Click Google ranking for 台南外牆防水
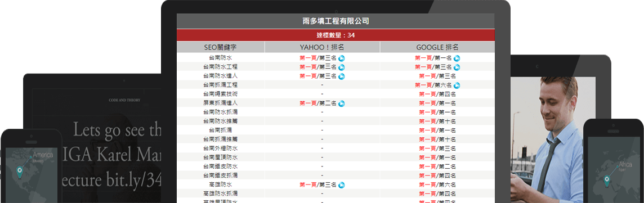The image size is (644, 203). (x=437, y=148)
